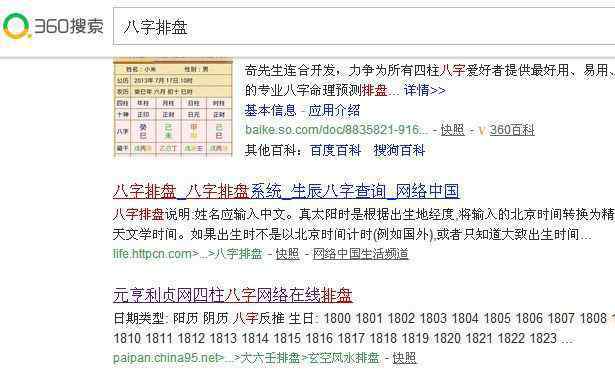Open the 360百科 source link

tap(512, 130)
